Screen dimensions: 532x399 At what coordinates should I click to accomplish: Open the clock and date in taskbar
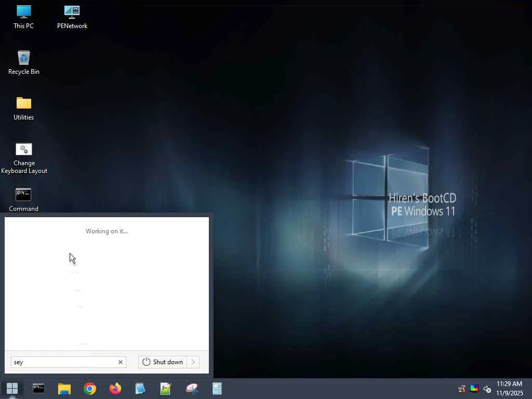click(510, 389)
